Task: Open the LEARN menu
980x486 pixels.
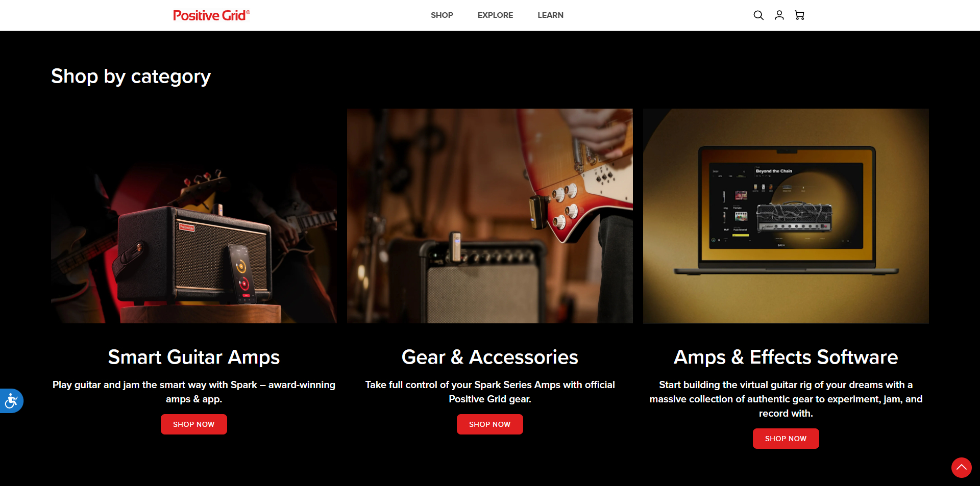Action: click(550, 15)
